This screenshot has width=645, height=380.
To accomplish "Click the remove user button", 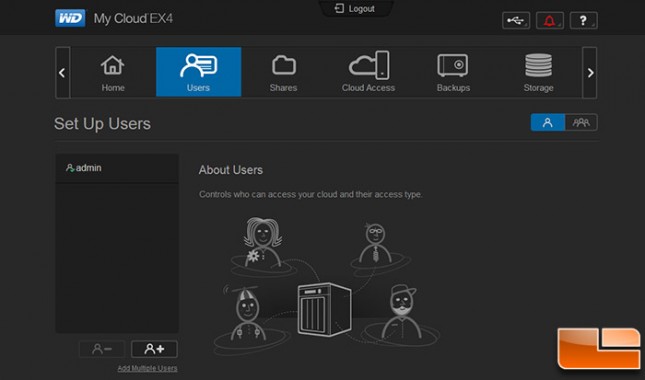I will click(102, 349).
